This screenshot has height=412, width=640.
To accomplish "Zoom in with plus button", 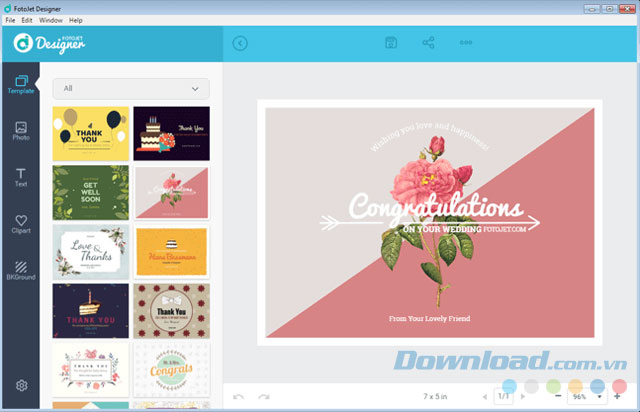I will 617,396.
